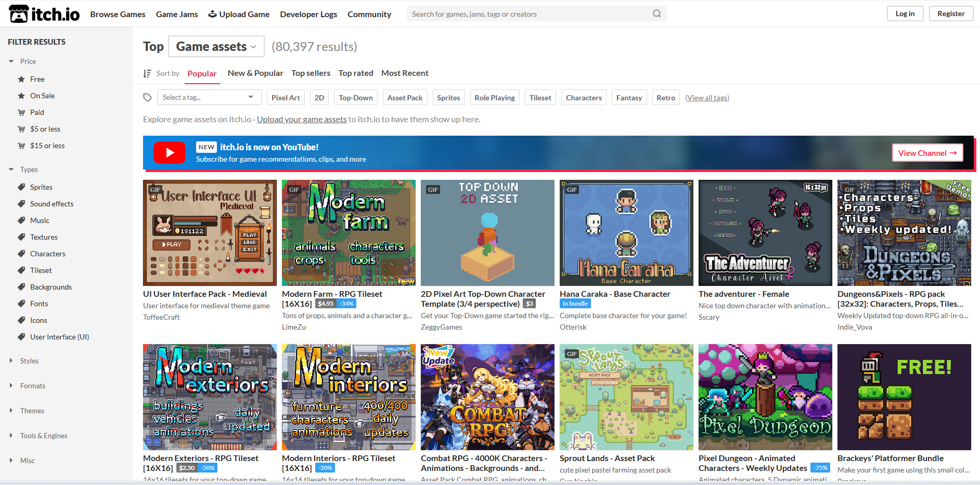Open the Game assets category dropdown
This screenshot has width=980, height=485.
coord(216,47)
